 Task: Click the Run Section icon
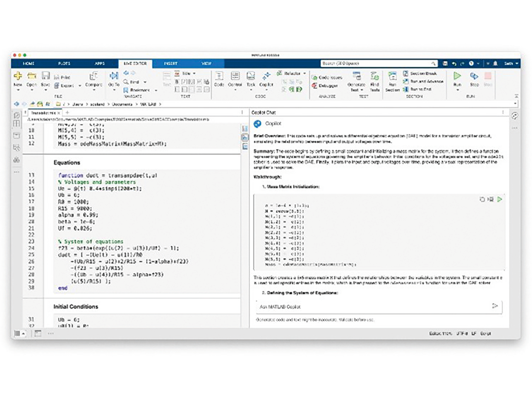point(392,76)
